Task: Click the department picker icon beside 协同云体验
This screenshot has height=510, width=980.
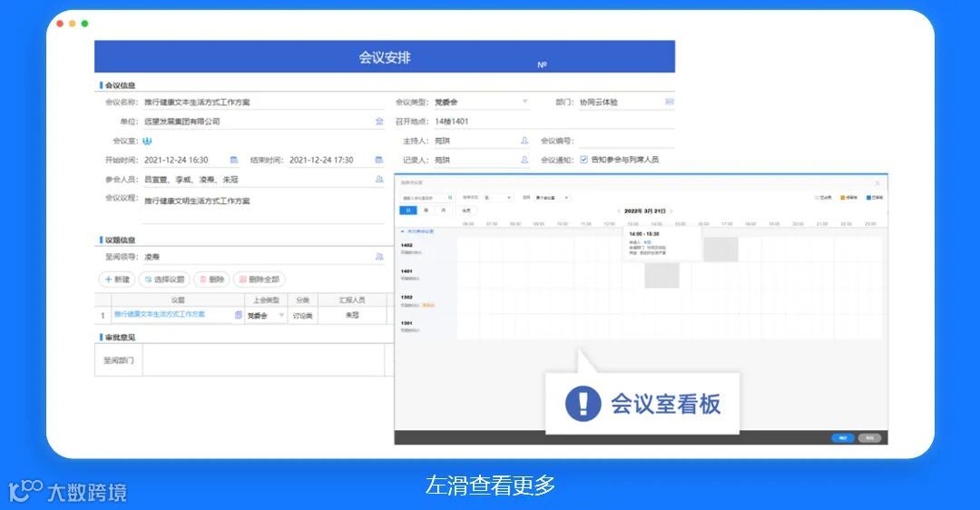Action: [x=670, y=102]
